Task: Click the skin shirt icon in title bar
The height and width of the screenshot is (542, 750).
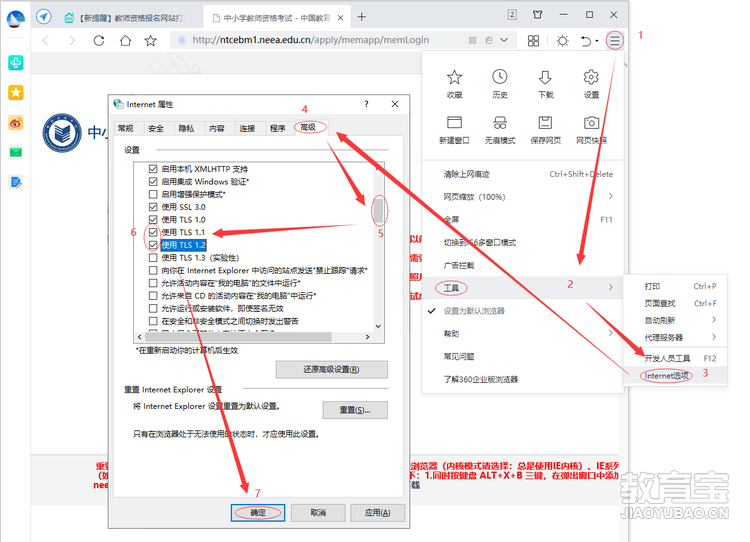Action: (538, 15)
